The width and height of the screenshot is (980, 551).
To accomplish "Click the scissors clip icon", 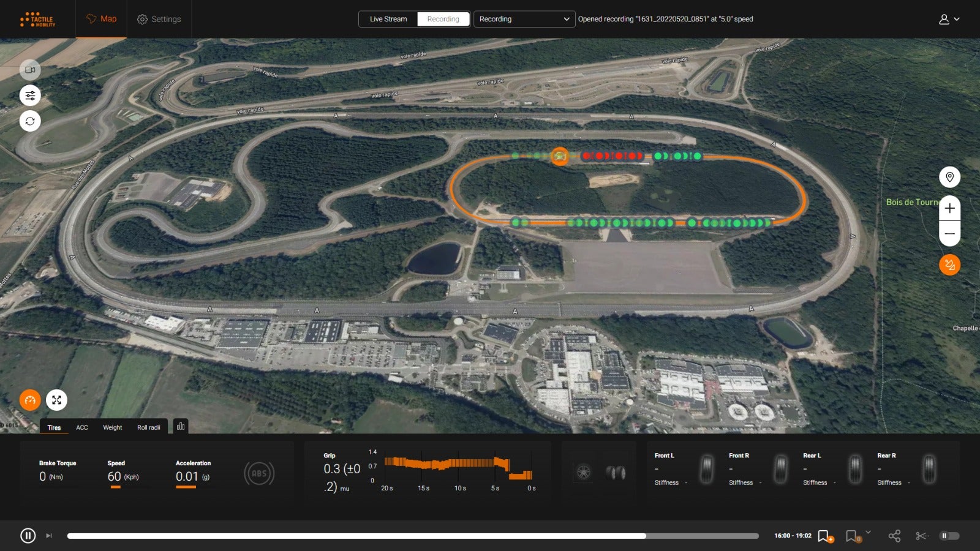I will 921,536.
